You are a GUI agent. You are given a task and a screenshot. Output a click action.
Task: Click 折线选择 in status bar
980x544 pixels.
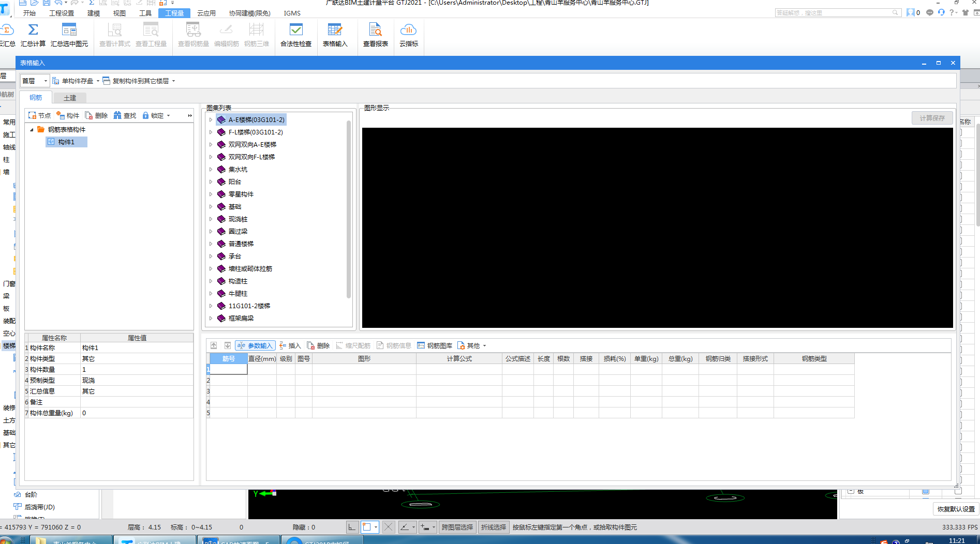tap(493, 527)
